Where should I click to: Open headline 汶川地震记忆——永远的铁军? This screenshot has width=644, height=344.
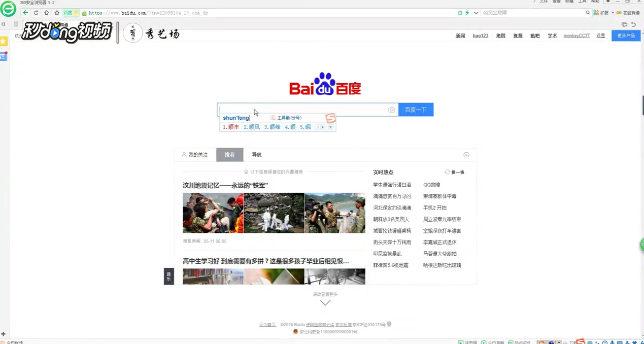click(225, 186)
